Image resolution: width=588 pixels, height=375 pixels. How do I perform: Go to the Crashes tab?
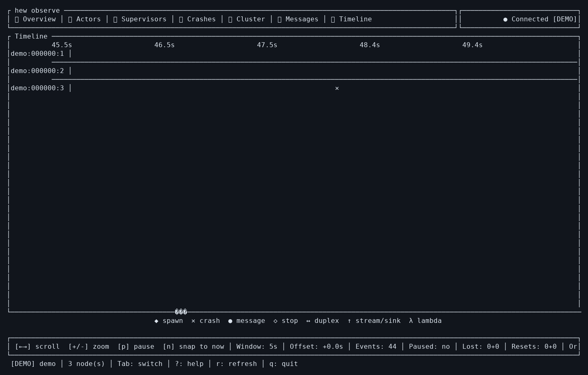(198, 19)
